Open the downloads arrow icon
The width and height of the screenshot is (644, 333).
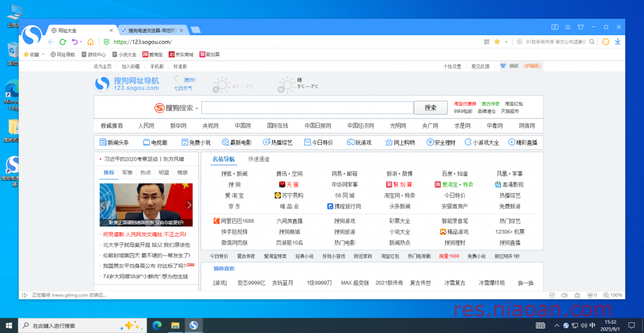pos(618,42)
